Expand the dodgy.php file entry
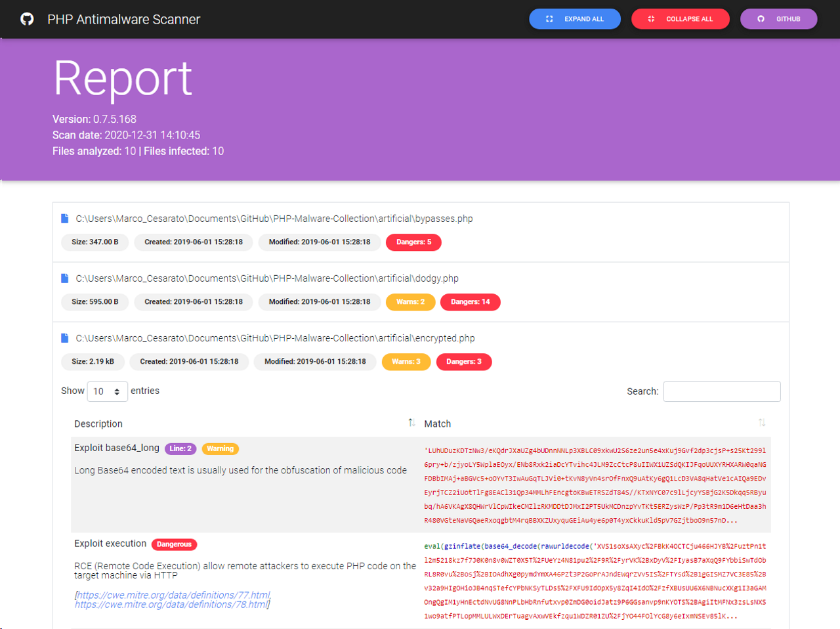Viewport: 840px width, 629px height. [x=267, y=278]
